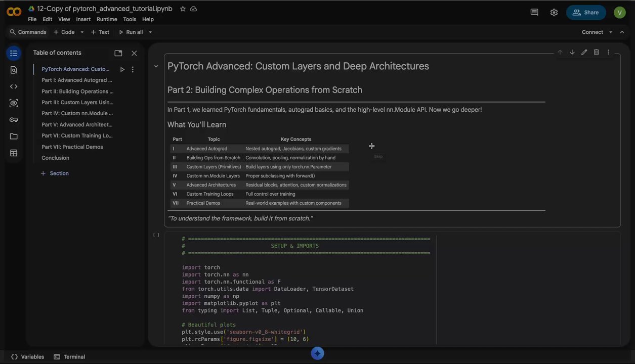Open the comments panel icon
Image resolution: width=635 pixels, height=364 pixels.
(x=534, y=12)
